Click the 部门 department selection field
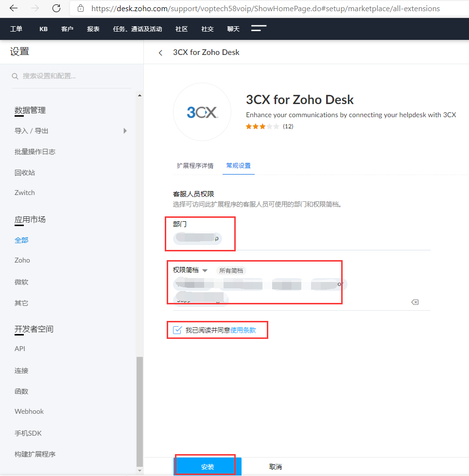 coord(301,238)
